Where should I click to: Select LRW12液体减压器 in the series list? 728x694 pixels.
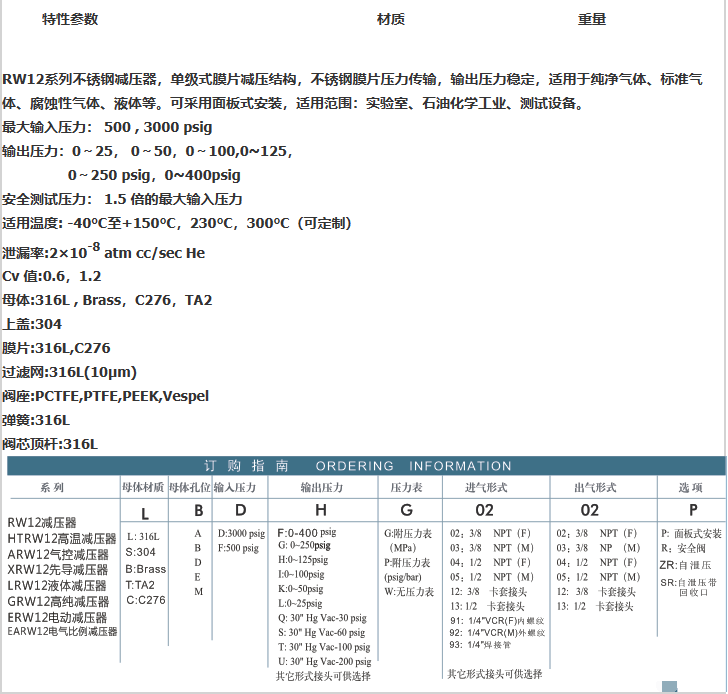coord(57,585)
